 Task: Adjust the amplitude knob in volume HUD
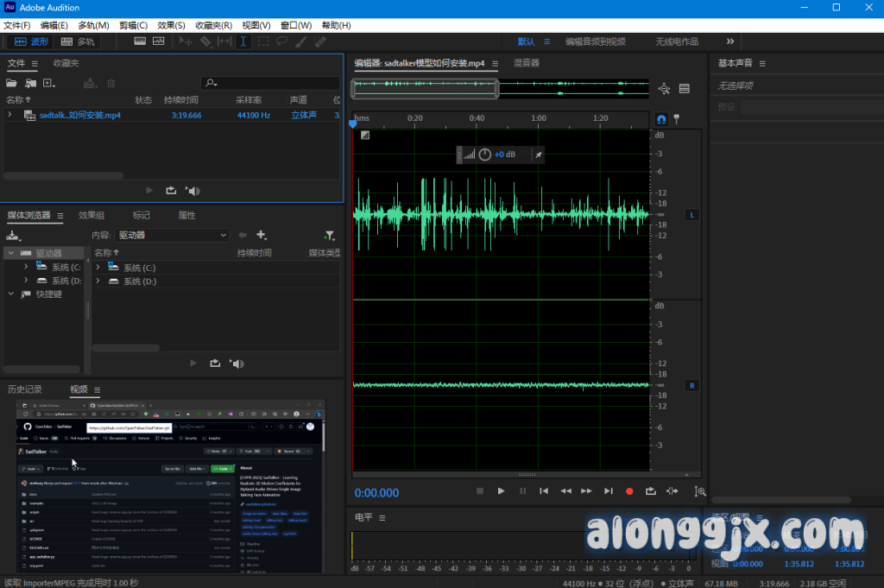pos(484,155)
